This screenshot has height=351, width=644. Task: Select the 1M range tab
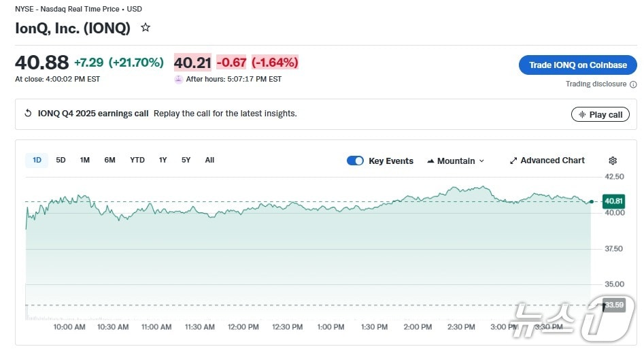[84, 160]
